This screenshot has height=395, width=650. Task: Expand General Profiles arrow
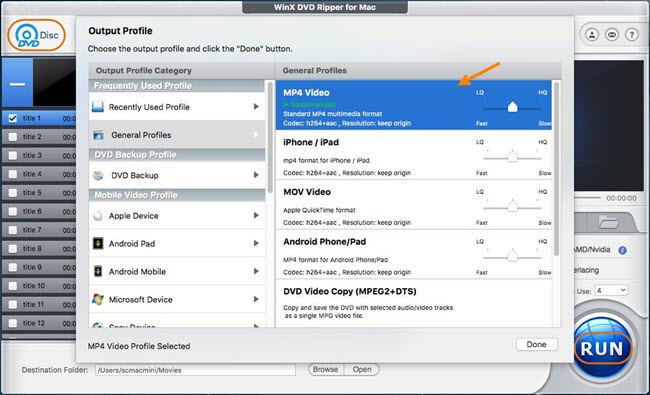tap(256, 134)
